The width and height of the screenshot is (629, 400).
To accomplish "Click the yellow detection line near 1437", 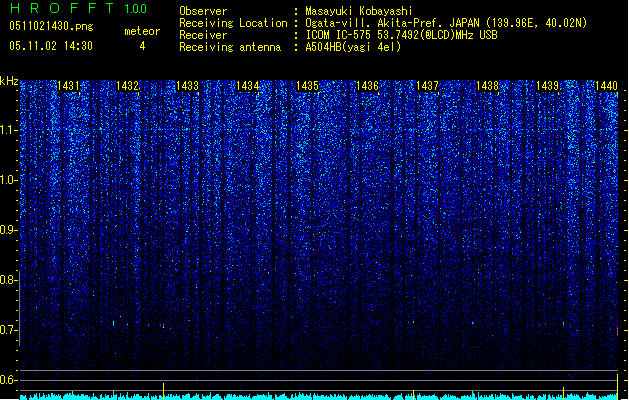I will tap(414, 395).
